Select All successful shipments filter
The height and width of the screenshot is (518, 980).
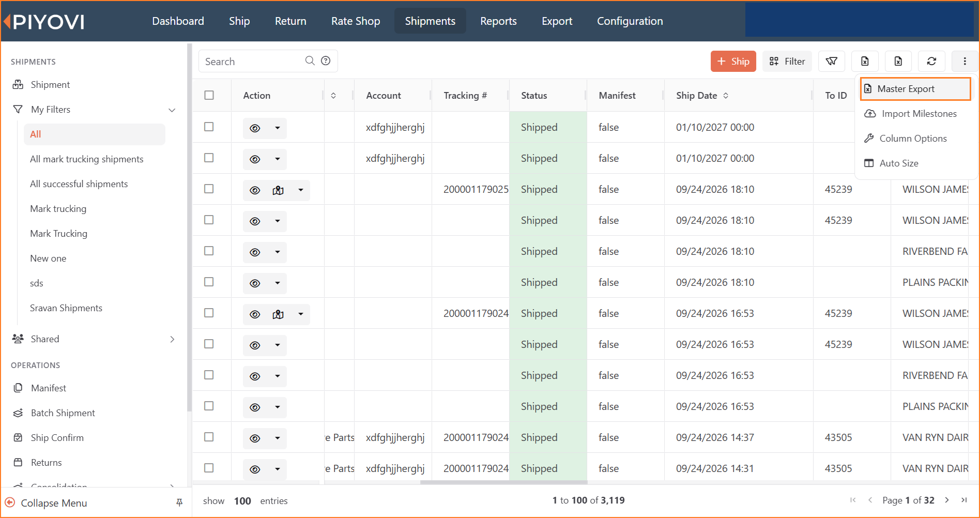tap(79, 184)
